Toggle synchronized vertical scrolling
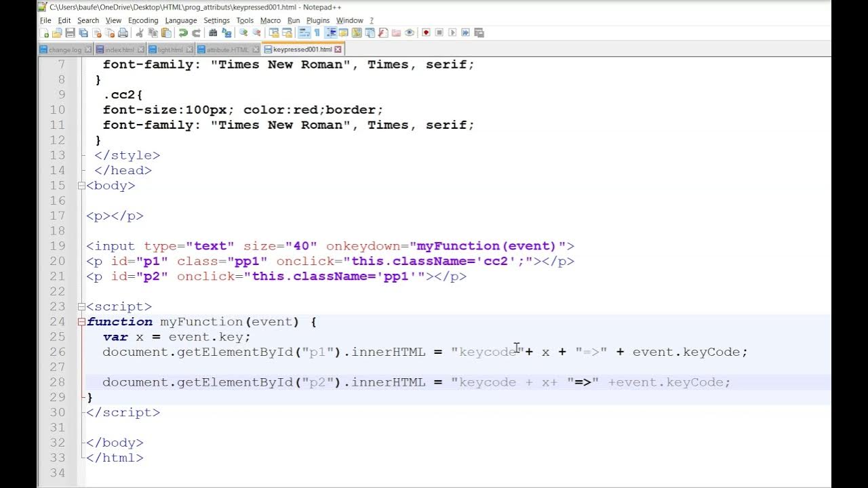This screenshot has width=868, height=488. [273, 33]
